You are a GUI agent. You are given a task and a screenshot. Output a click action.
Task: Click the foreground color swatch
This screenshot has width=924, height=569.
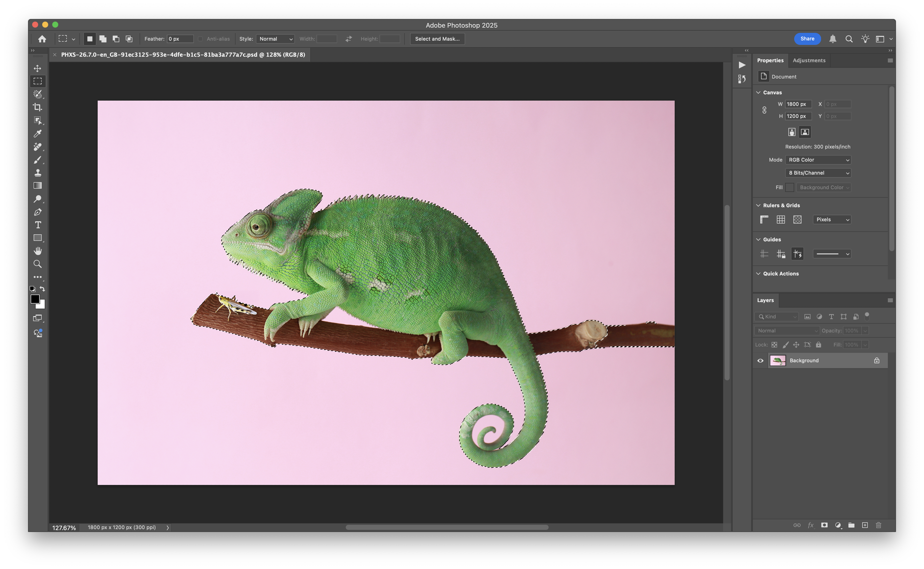(x=35, y=299)
